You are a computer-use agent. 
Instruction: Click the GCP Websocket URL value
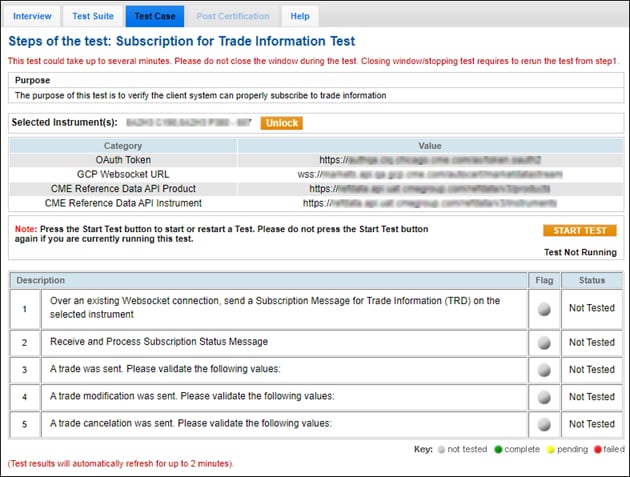429,174
